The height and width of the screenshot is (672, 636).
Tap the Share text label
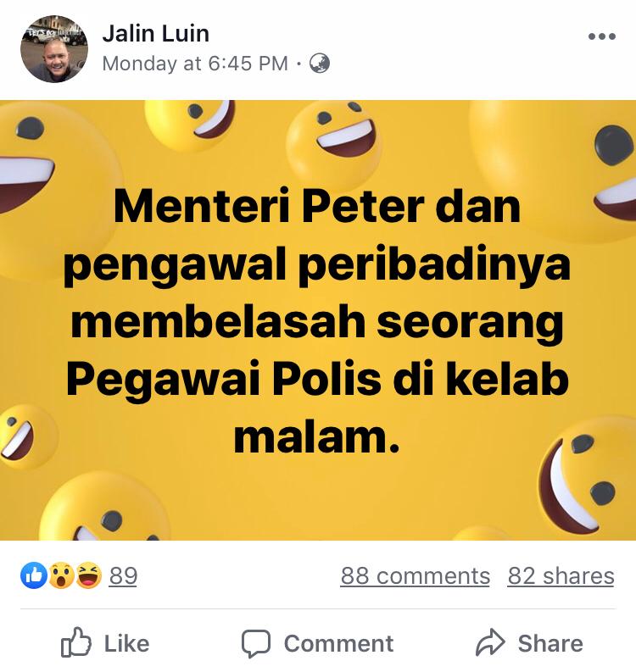(550, 644)
